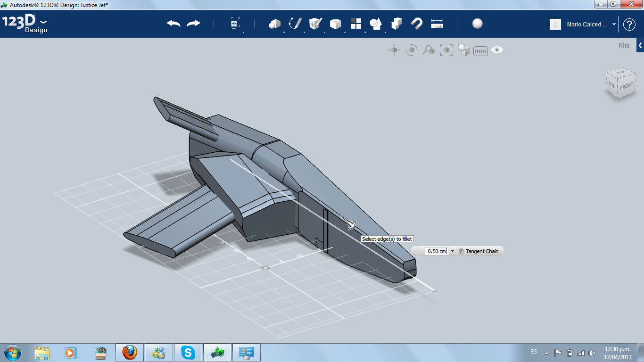Screen dimensions: 644x362
Task: Open the Grouping tool
Action: (x=376, y=24)
